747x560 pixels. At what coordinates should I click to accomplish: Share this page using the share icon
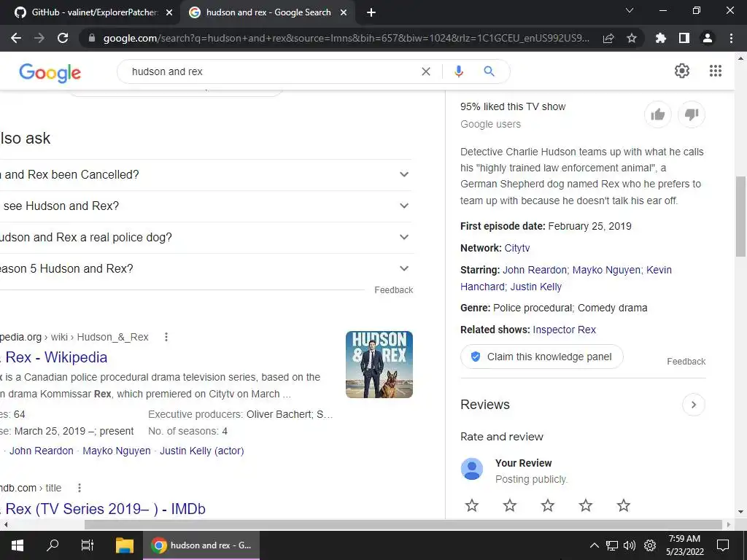pyautogui.click(x=608, y=38)
